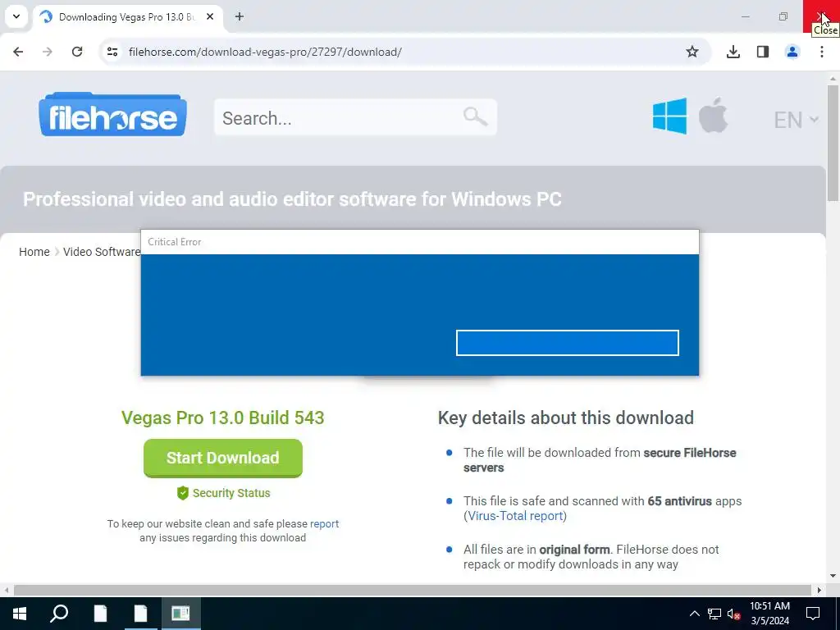The width and height of the screenshot is (840, 630).
Task: Click the scroll-down arrow of vertical scrollbar
Action: (x=833, y=577)
